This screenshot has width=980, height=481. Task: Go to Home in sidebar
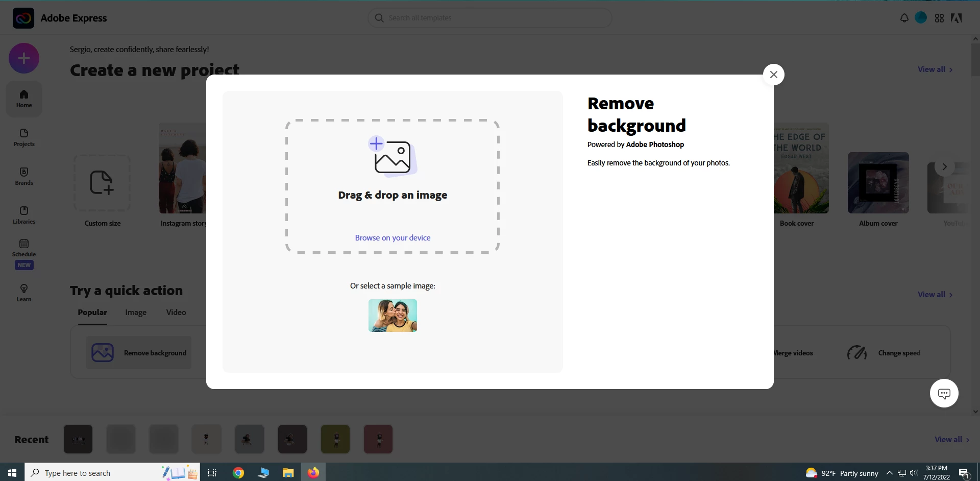24,99
